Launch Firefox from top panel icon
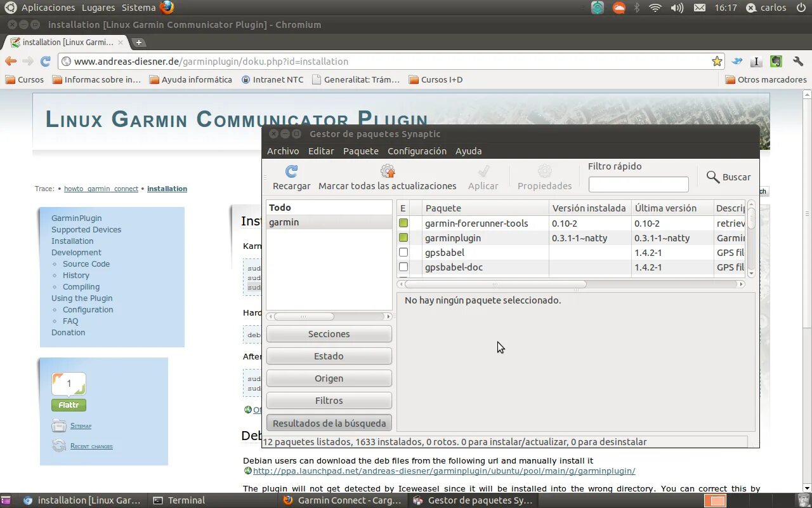Screen dimensions: 812x508 (167, 8)
